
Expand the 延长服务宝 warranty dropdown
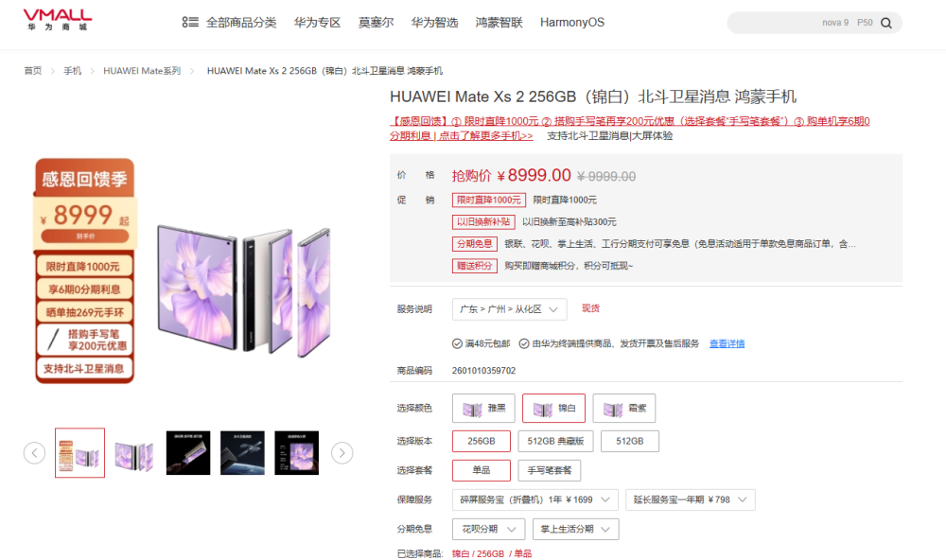(691, 499)
